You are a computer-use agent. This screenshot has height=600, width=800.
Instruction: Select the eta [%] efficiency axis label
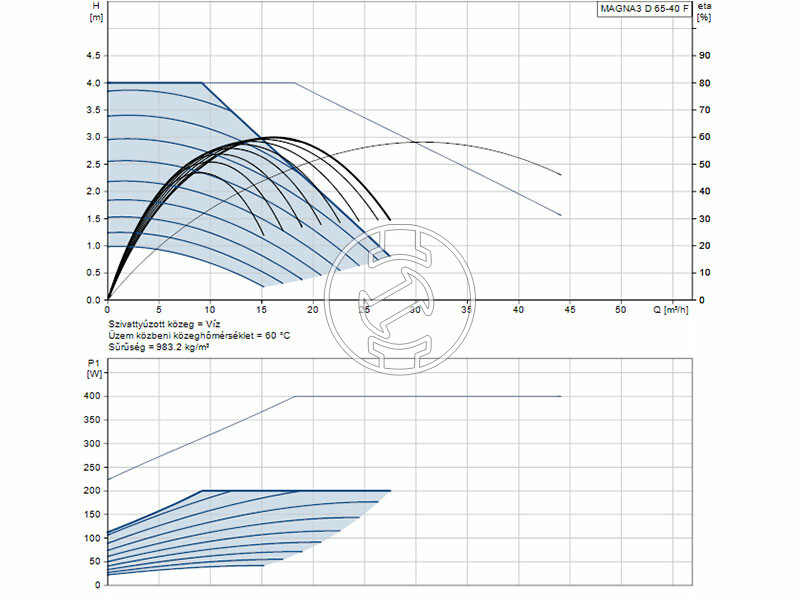point(705,11)
